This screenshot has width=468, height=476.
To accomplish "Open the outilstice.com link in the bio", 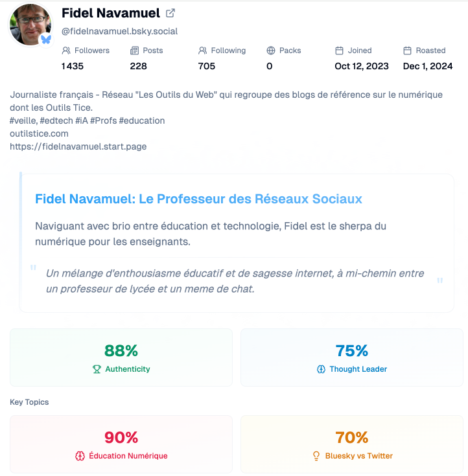I will tap(39, 133).
